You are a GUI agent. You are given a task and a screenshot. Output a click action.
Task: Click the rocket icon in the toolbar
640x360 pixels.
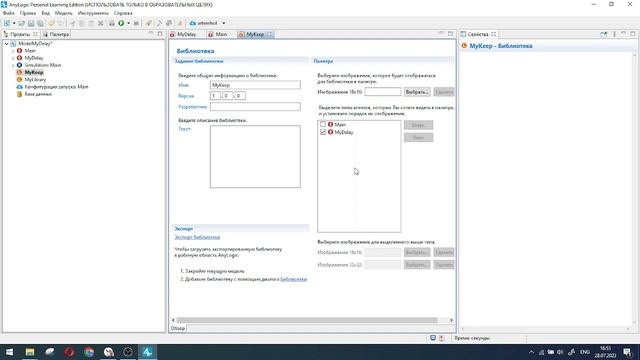click(x=149, y=23)
